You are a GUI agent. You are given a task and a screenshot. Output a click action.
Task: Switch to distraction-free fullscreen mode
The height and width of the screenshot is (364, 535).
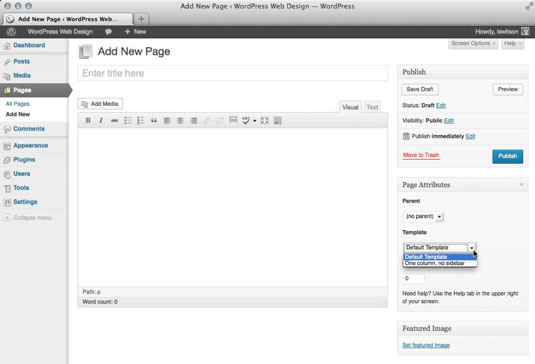[x=264, y=120]
